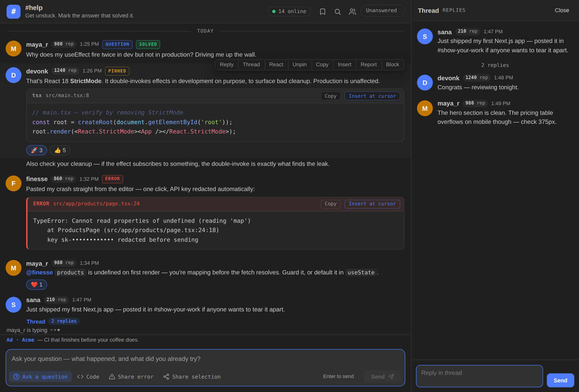
Task: Select Ask a question composer mode
Action: coord(40,377)
